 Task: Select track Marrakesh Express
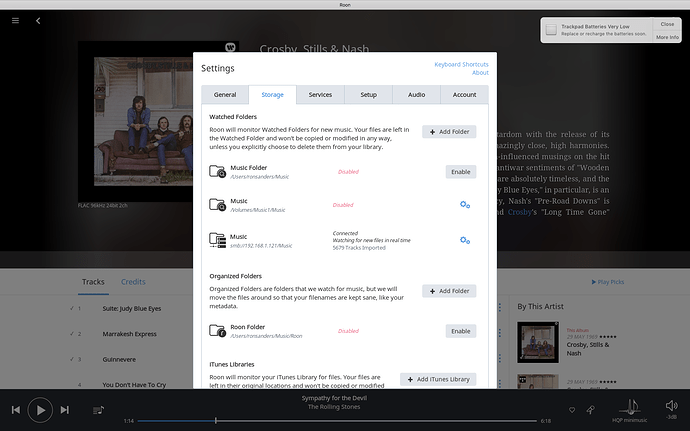129,334
